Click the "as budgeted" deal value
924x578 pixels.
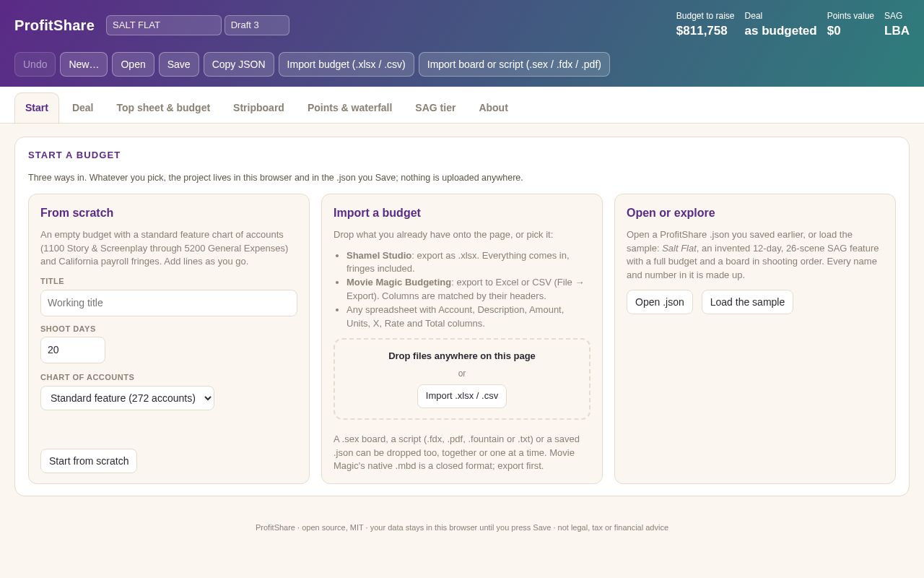coord(780,31)
